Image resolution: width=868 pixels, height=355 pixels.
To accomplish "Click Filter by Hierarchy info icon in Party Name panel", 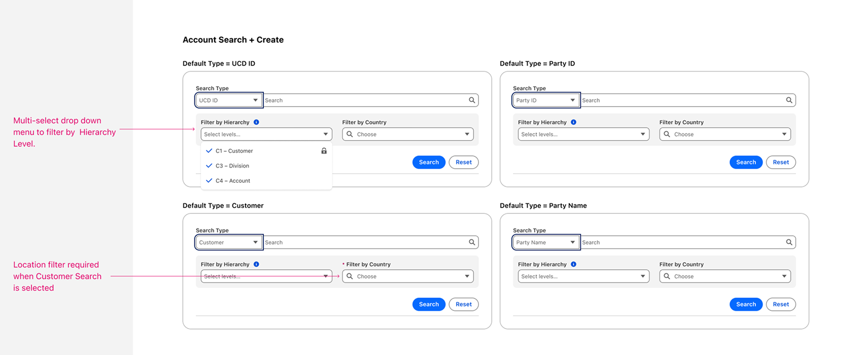I will 573,265.
